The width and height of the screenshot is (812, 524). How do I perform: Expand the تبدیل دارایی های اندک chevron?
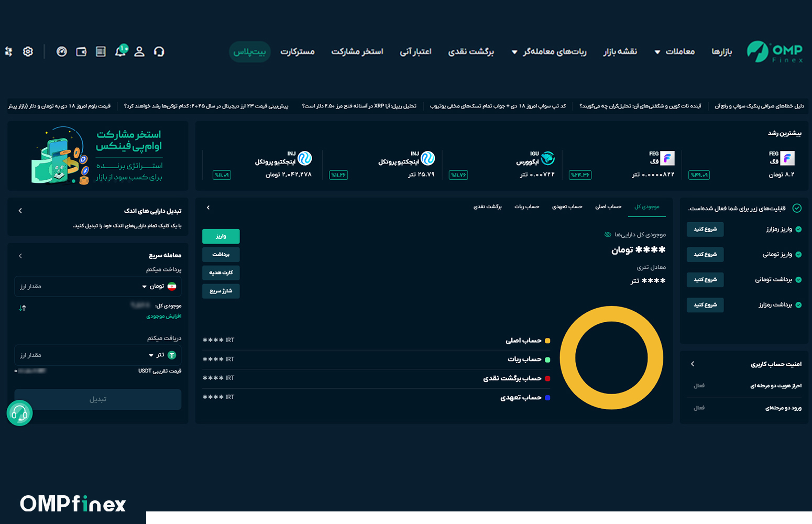click(20, 211)
